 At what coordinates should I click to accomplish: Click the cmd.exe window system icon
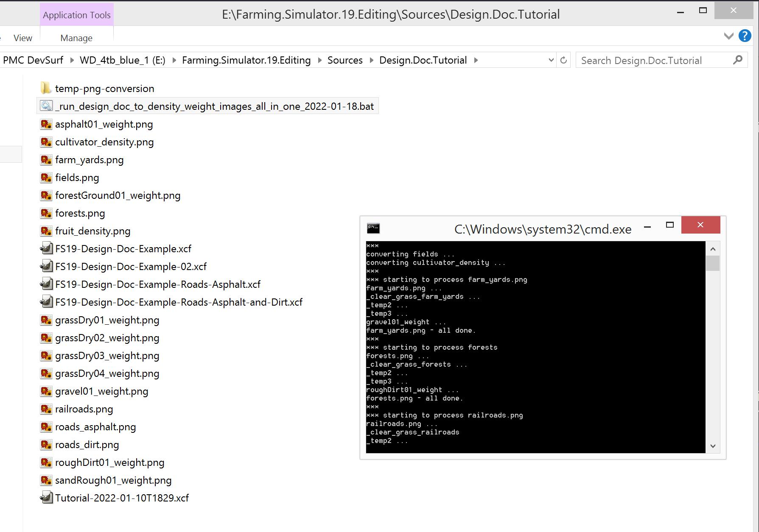(373, 228)
